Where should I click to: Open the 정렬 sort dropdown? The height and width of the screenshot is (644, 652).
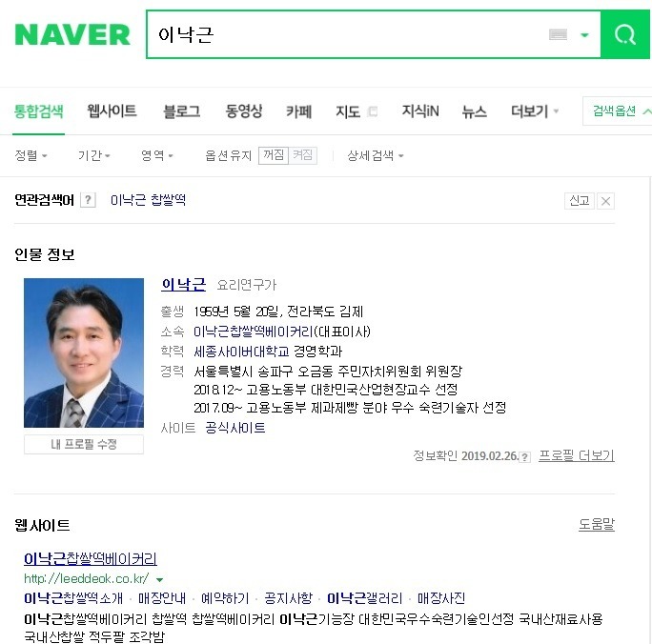tap(31, 156)
